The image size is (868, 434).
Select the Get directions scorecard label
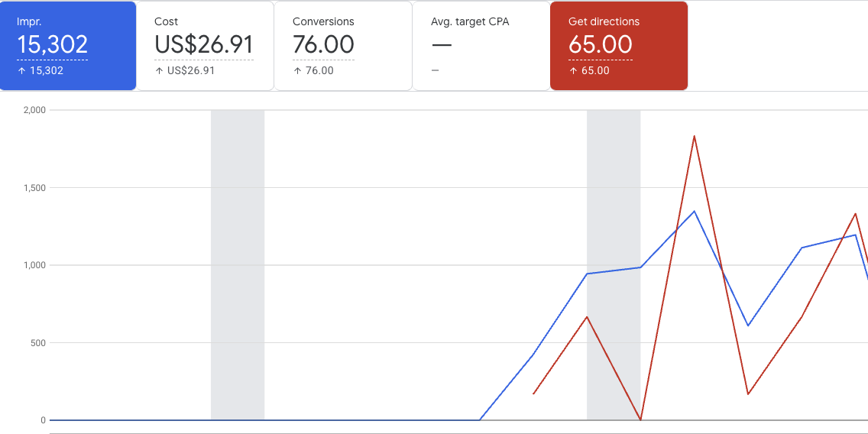click(604, 21)
